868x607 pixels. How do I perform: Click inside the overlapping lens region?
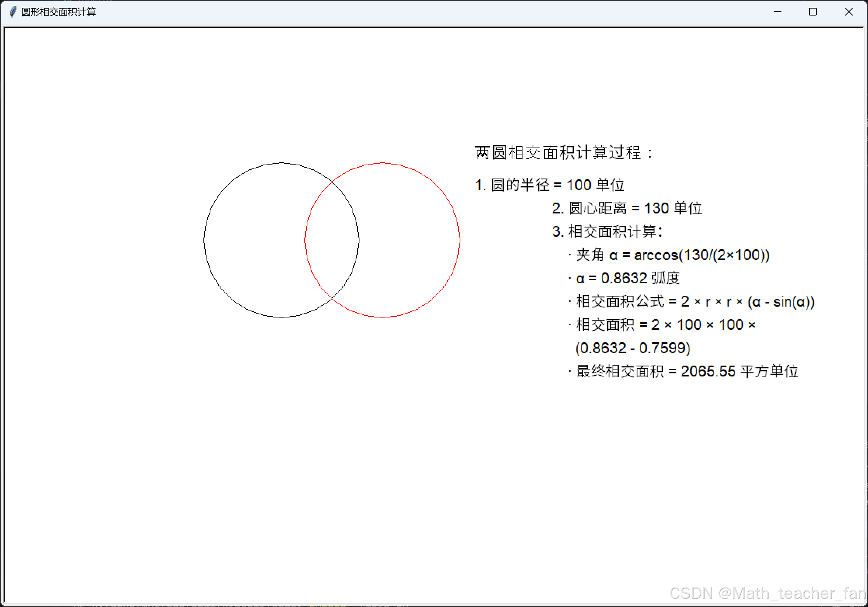click(332, 240)
